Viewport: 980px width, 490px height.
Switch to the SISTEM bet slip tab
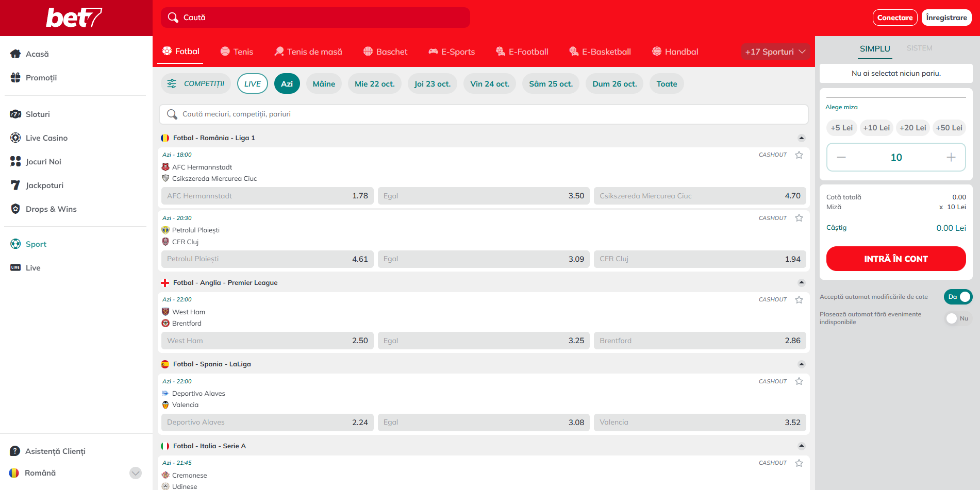click(919, 48)
